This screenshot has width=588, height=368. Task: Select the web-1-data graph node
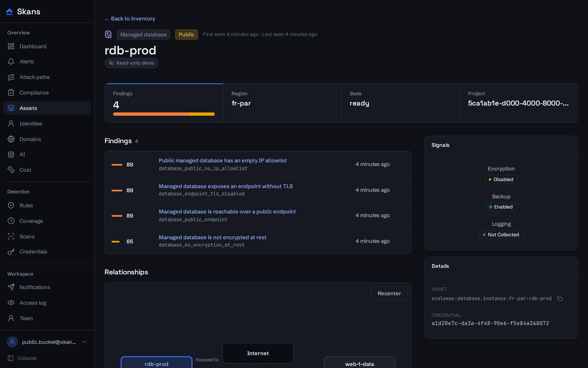point(359,362)
